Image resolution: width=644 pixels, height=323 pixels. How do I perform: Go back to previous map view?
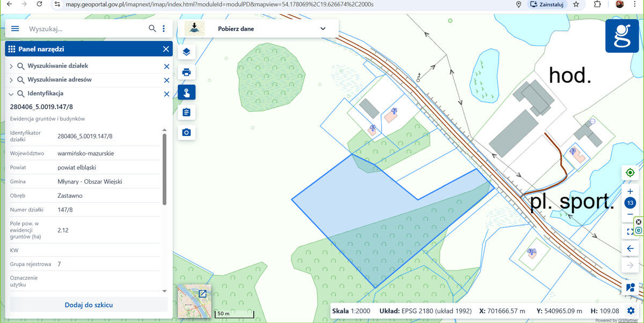coord(630,248)
